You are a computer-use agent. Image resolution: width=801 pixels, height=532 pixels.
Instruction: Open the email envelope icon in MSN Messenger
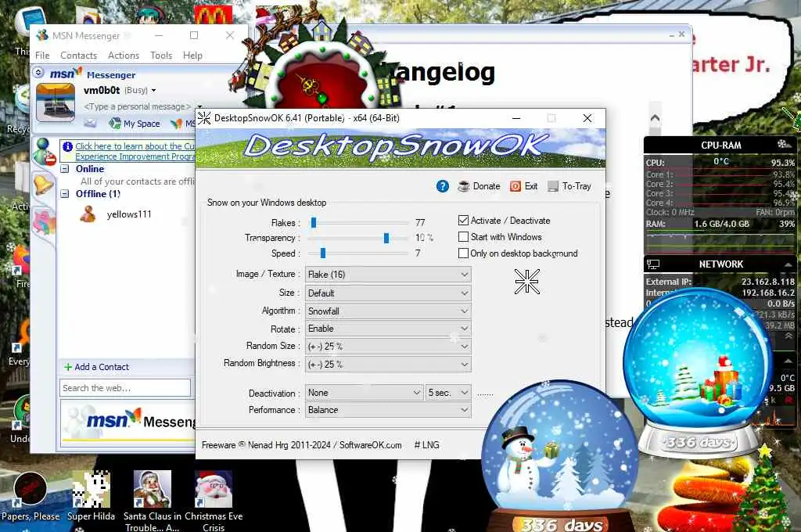coord(91,123)
